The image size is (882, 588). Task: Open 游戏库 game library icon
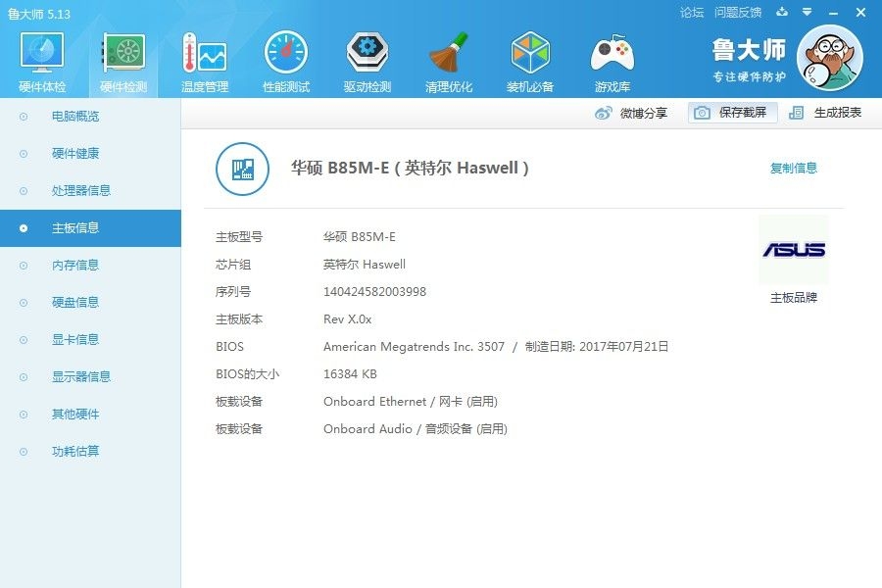tap(612, 62)
